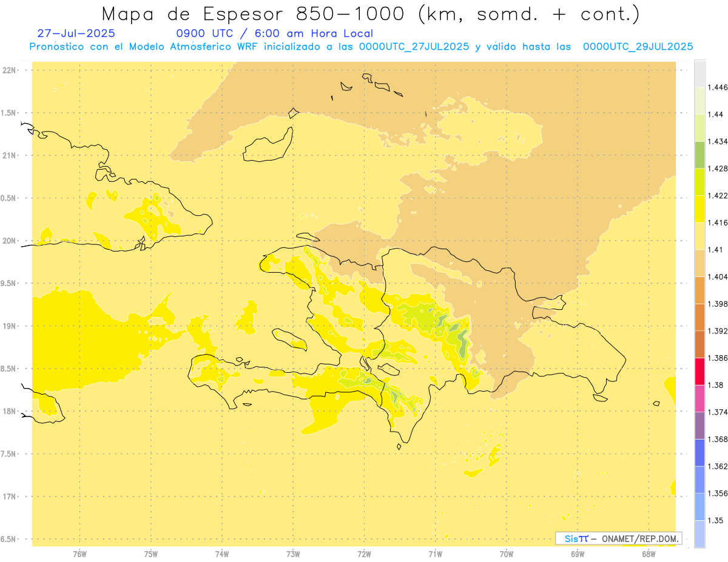The height and width of the screenshot is (562, 728).
Task: Click the colorbar value "1.41"
Action: click(x=716, y=250)
